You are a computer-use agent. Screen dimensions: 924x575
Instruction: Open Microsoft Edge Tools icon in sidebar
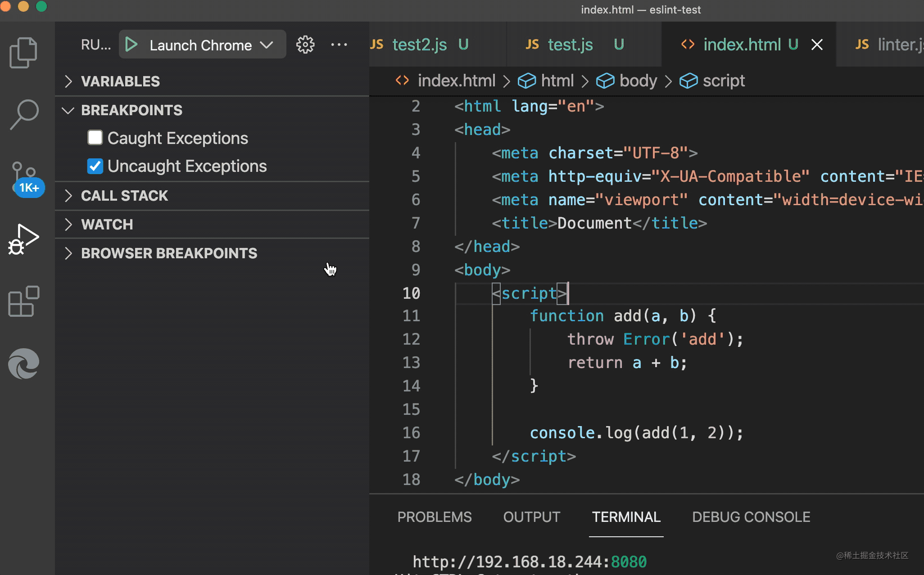[23, 364]
